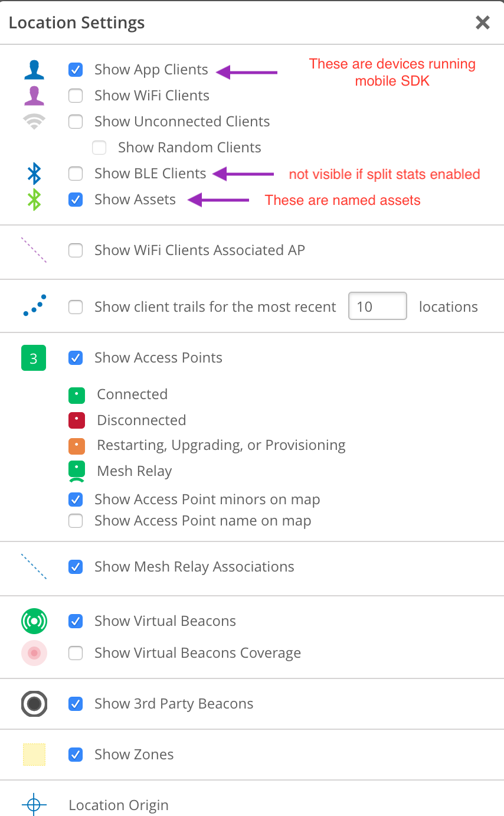Click the client trails locations number field
This screenshot has height=816, width=504.
click(378, 306)
